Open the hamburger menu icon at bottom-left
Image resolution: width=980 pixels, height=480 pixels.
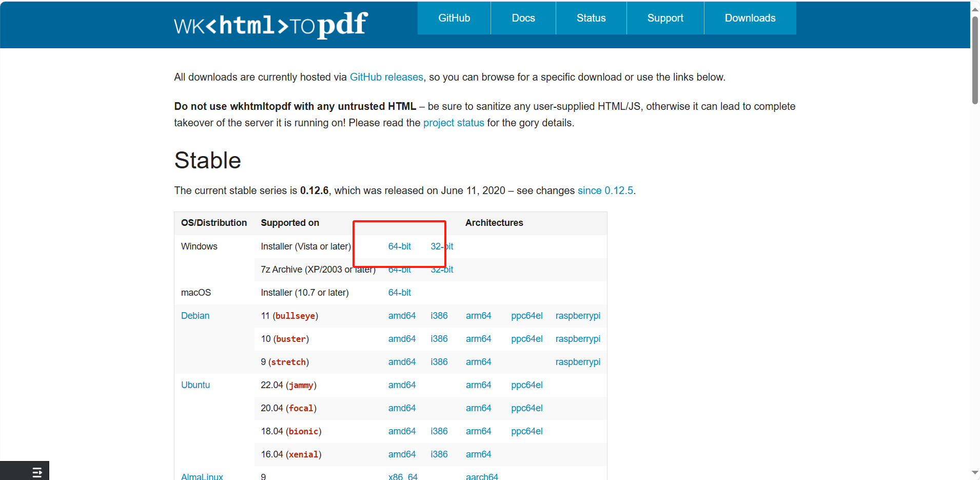(x=37, y=472)
